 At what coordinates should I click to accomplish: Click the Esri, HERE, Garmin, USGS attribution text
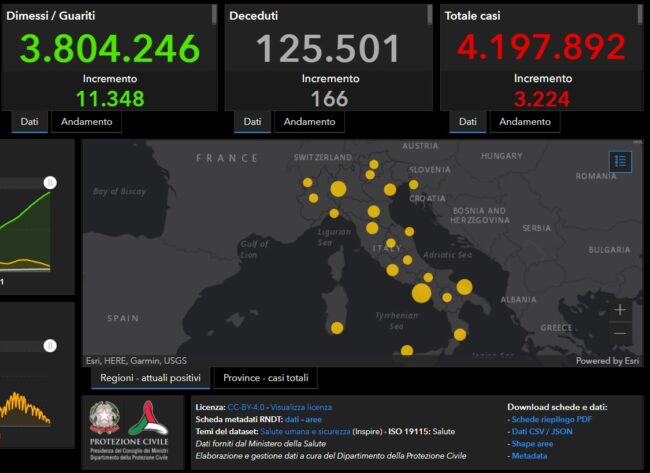click(136, 361)
